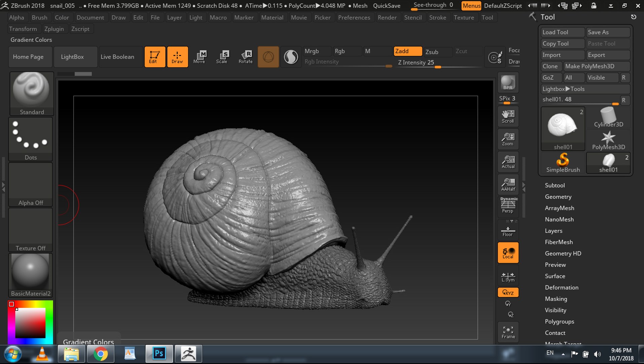Open Photoshop from the taskbar
Screen dimensions: 644x364
(x=159, y=354)
